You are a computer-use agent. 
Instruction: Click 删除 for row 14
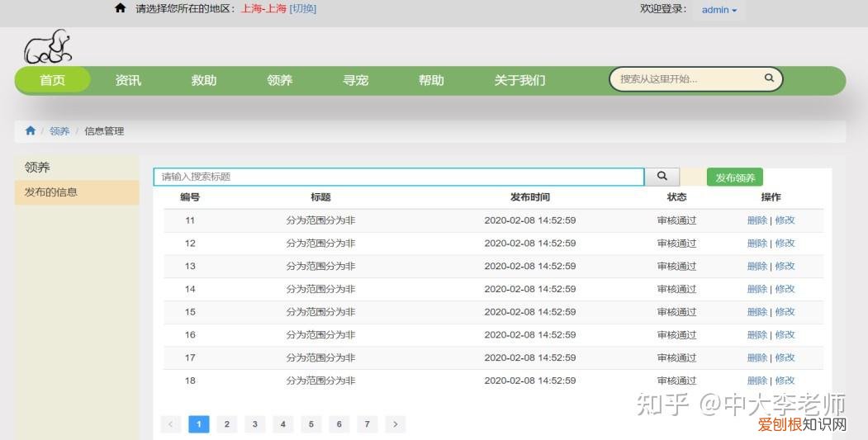point(757,289)
